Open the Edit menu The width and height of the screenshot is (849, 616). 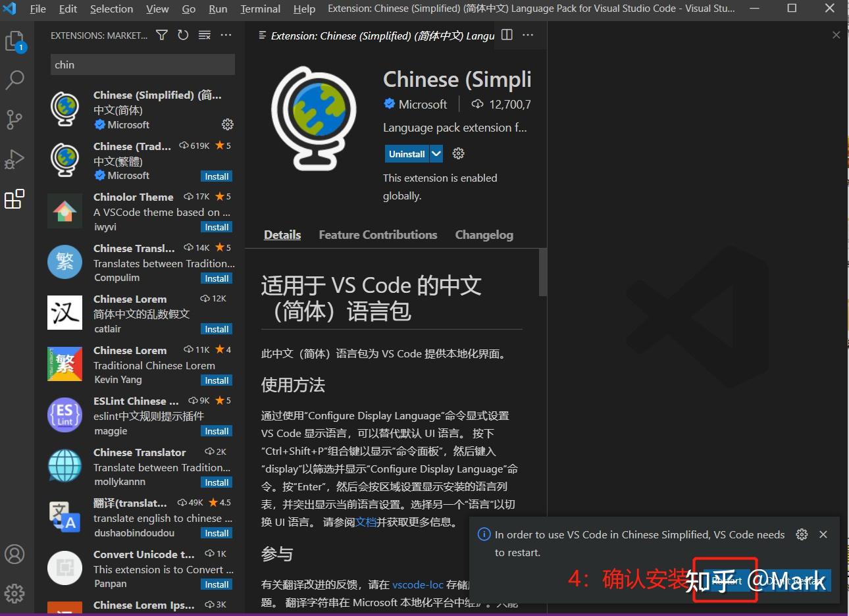point(68,9)
